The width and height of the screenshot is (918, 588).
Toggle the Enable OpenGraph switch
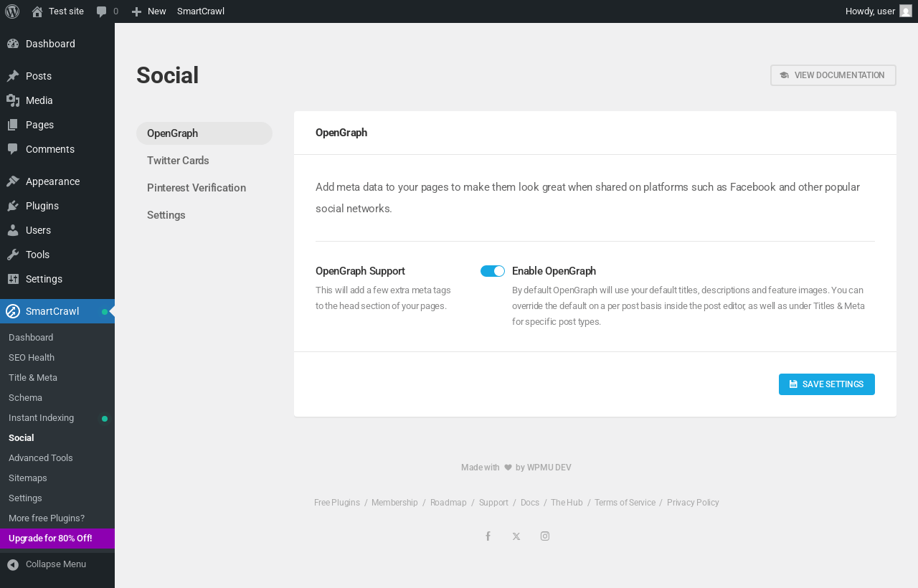493,271
